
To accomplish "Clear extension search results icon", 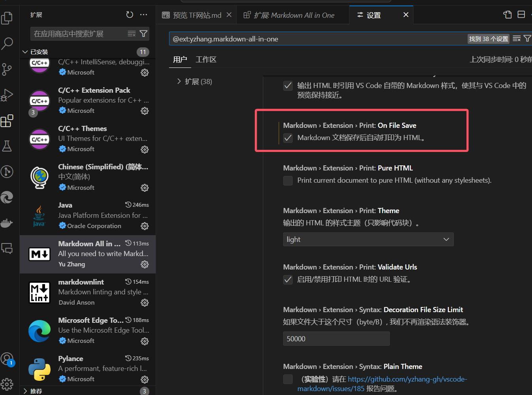I will coord(132,34).
